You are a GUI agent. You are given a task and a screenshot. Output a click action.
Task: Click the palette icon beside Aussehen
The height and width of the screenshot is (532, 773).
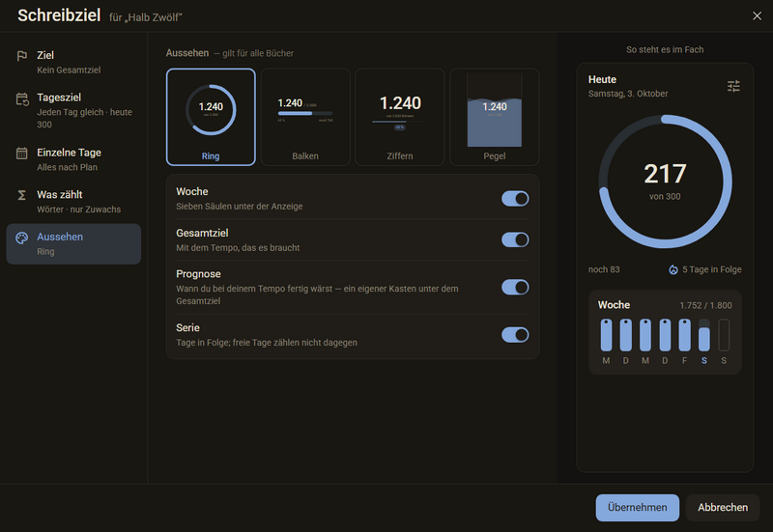coord(21,238)
